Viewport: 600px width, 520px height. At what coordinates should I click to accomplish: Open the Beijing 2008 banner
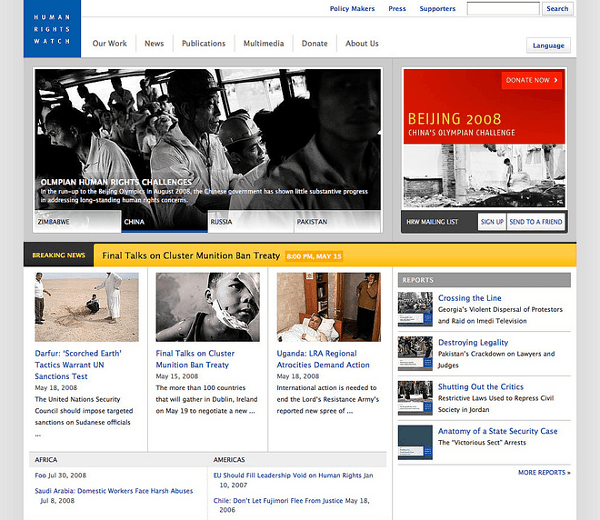(484, 138)
